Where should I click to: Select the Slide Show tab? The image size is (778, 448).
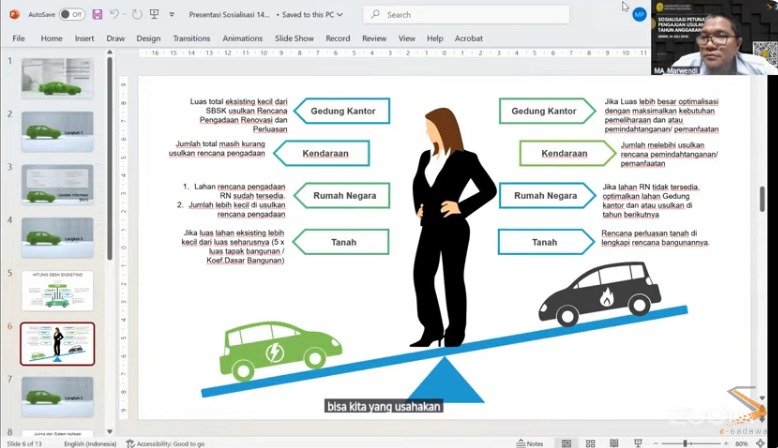point(294,38)
